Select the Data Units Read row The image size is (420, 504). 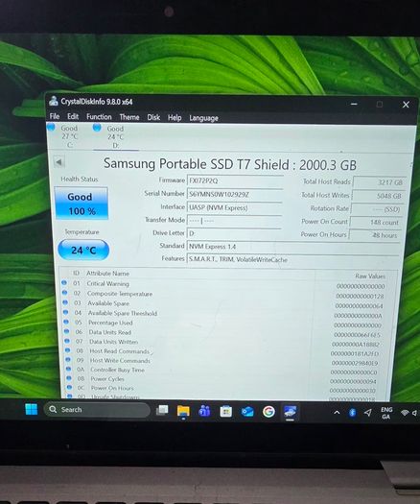[x=223, y=333]
